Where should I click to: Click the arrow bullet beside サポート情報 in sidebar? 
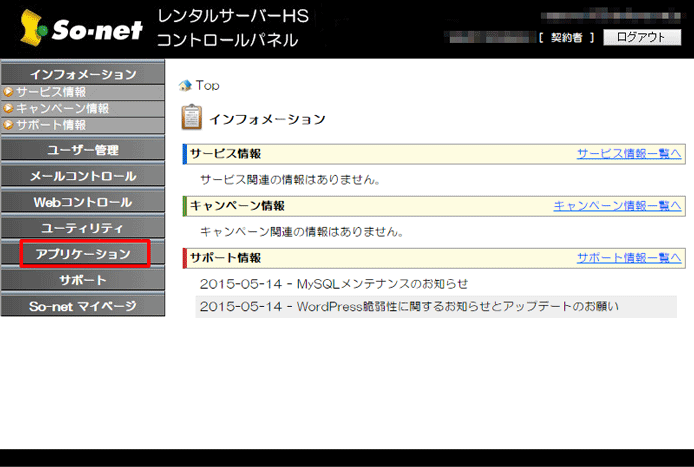8,125
